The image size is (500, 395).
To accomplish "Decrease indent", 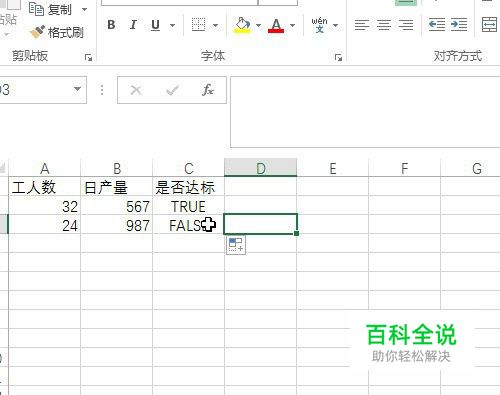I will click(437, 25).
